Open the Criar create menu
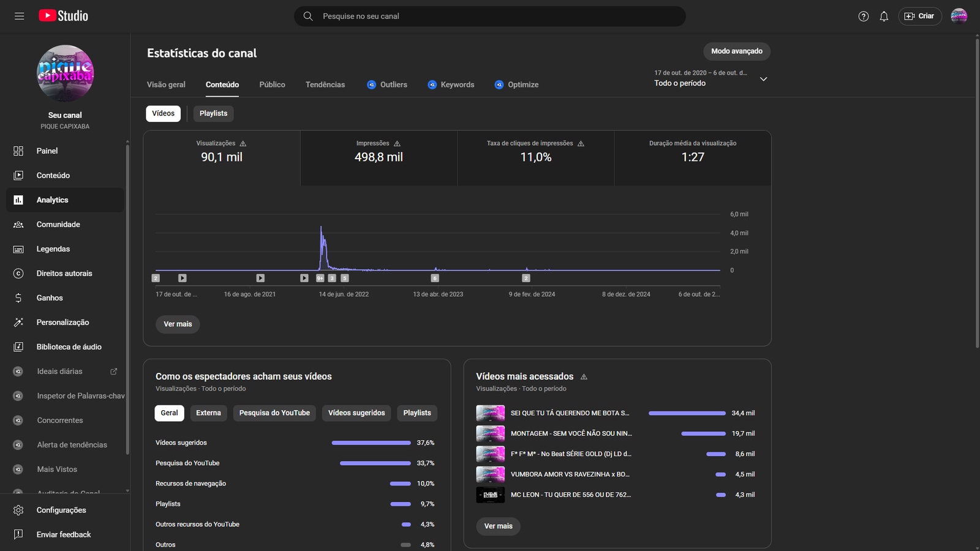Viewport: 980px width, 551px height. coord(919,17)
